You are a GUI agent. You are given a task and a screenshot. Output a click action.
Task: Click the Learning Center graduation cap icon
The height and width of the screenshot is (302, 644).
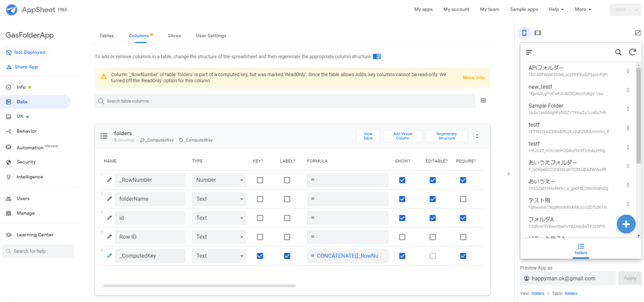(x=9, y=235)
